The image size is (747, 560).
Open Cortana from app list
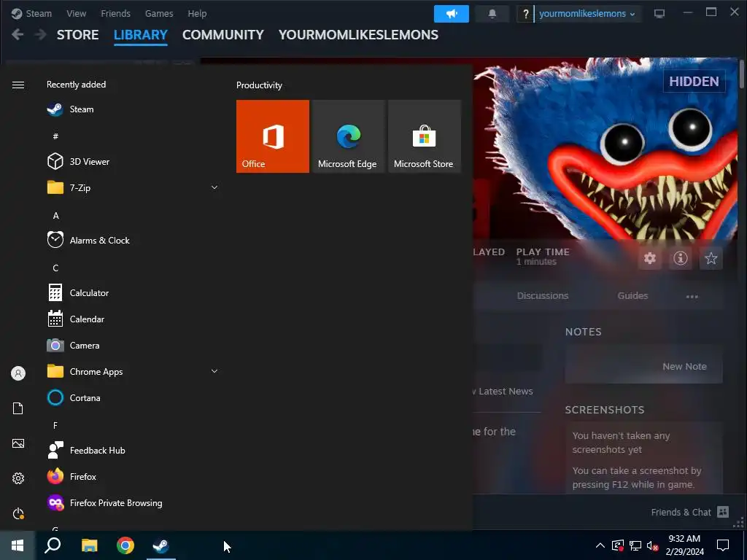point(133,397)
